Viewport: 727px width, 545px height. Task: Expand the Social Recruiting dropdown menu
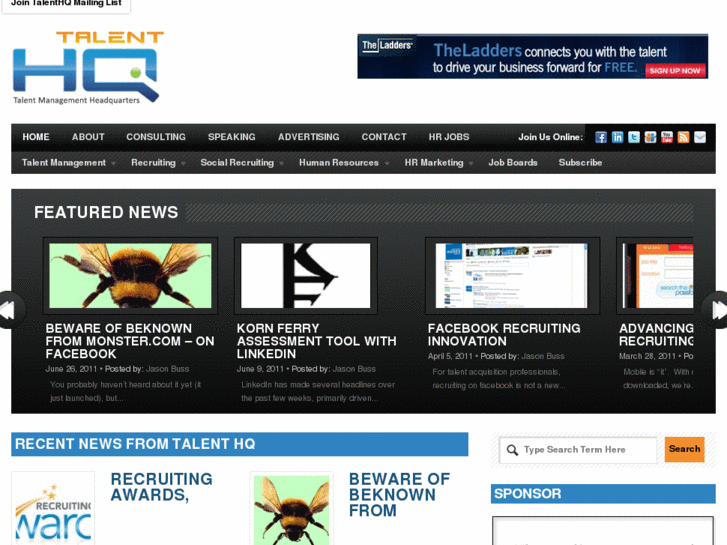pos(242,163)
